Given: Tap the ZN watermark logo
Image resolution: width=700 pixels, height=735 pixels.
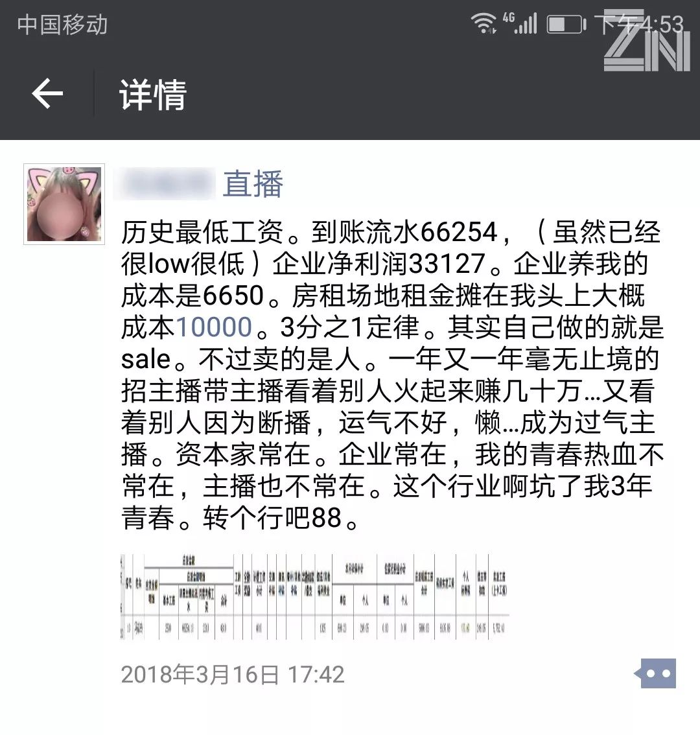Looking at the screenshot, I should pos(647,40).
